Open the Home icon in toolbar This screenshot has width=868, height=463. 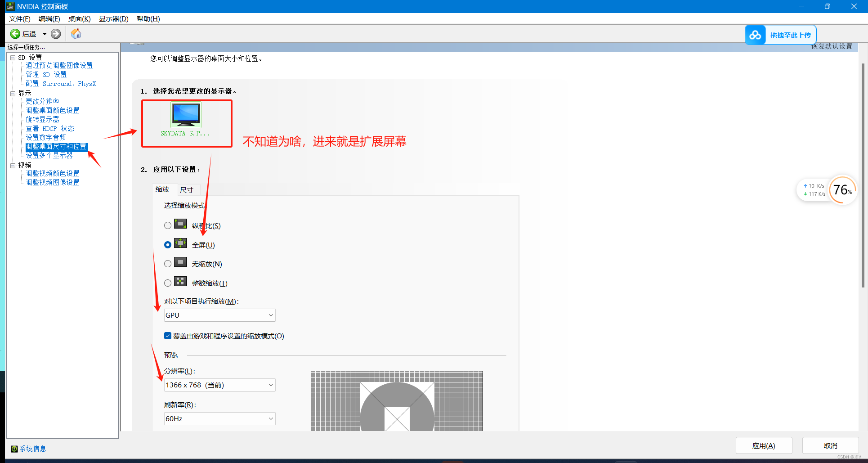point(76,34)
